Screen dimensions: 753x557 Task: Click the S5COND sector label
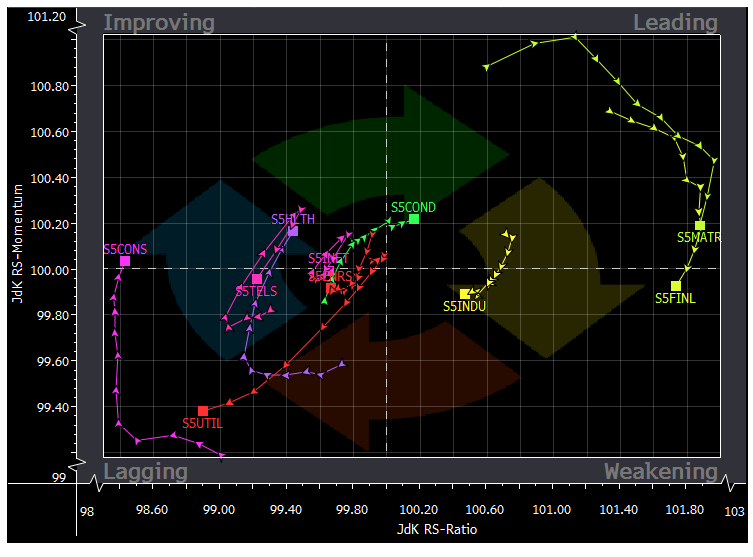click(413, 207)
